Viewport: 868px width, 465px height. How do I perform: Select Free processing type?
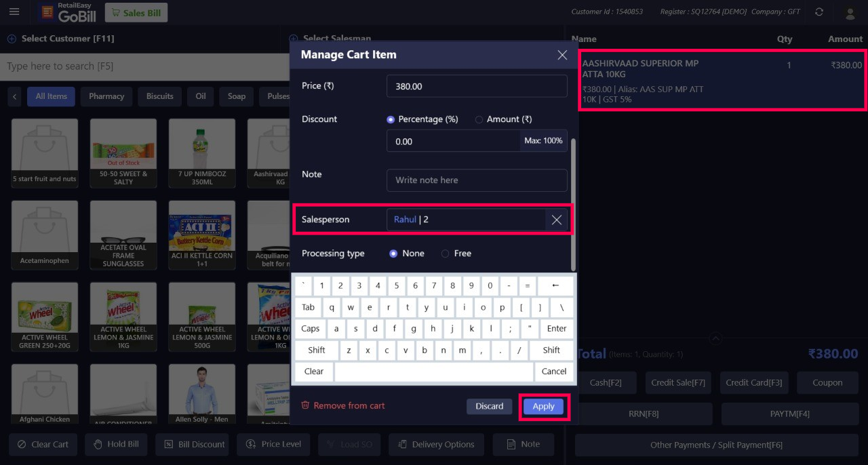tap(445, 254)
